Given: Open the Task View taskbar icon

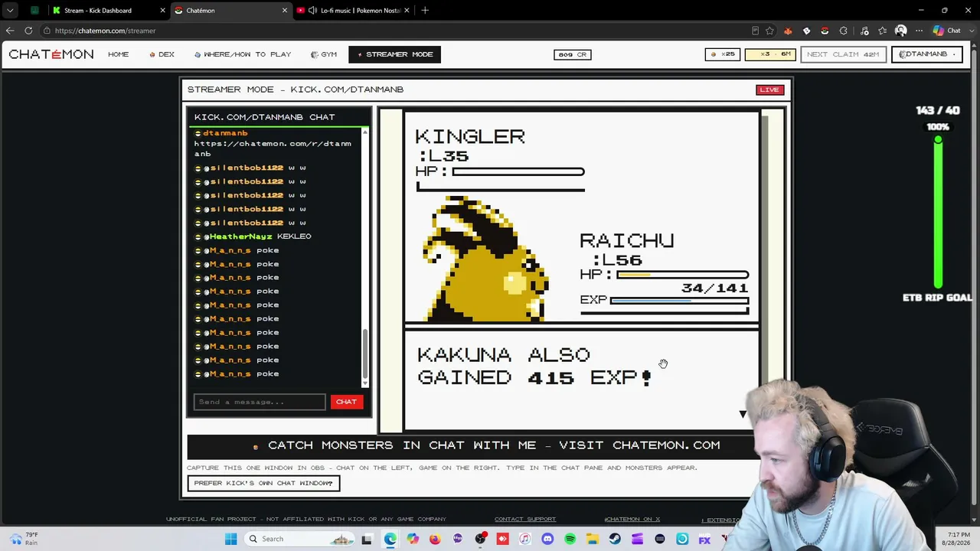Looking at the screenshot, I should pos(367,539).
